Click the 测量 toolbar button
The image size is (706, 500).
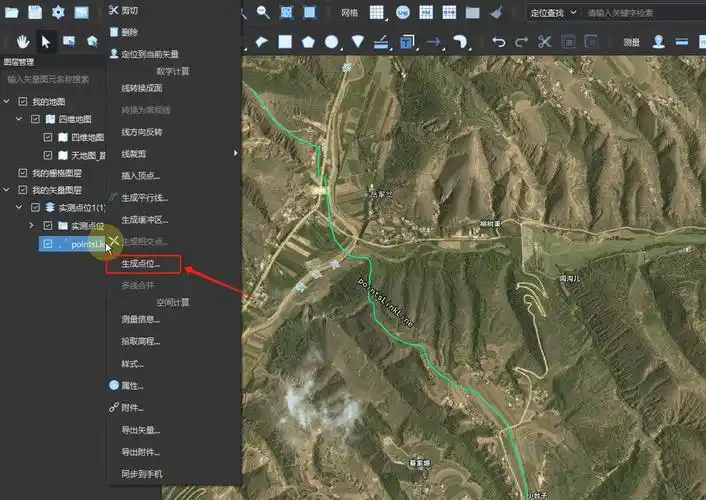[x=631, y=42]
